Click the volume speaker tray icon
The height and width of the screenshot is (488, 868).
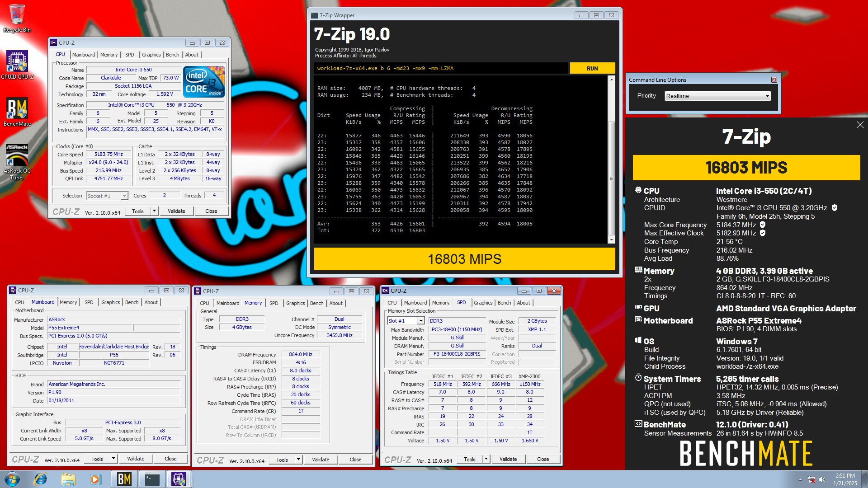822,479
